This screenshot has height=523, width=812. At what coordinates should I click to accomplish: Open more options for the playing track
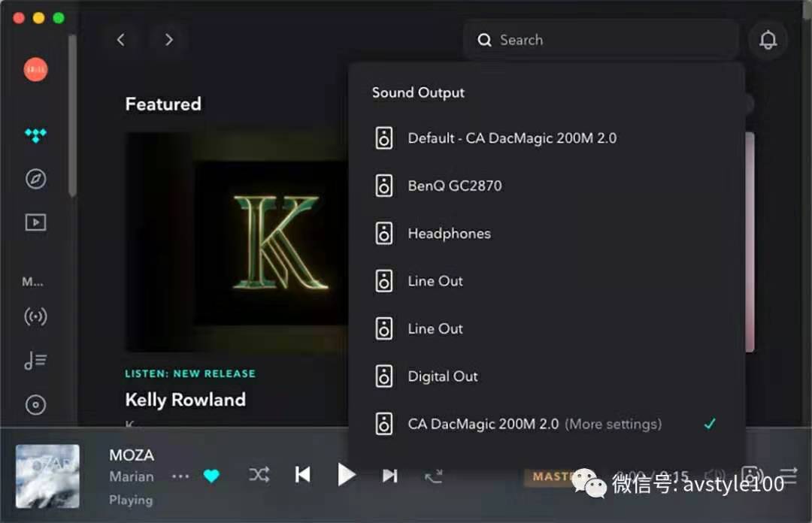[x=180, y=476]
